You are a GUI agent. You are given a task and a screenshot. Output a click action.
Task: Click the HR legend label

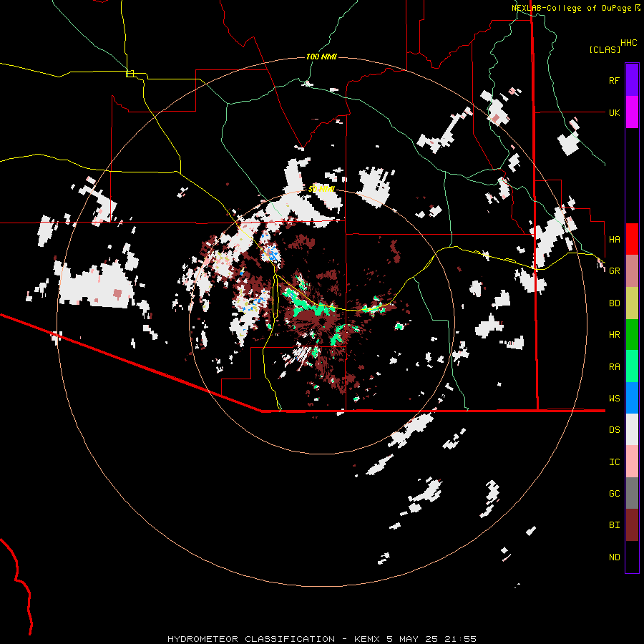point(614,335)
